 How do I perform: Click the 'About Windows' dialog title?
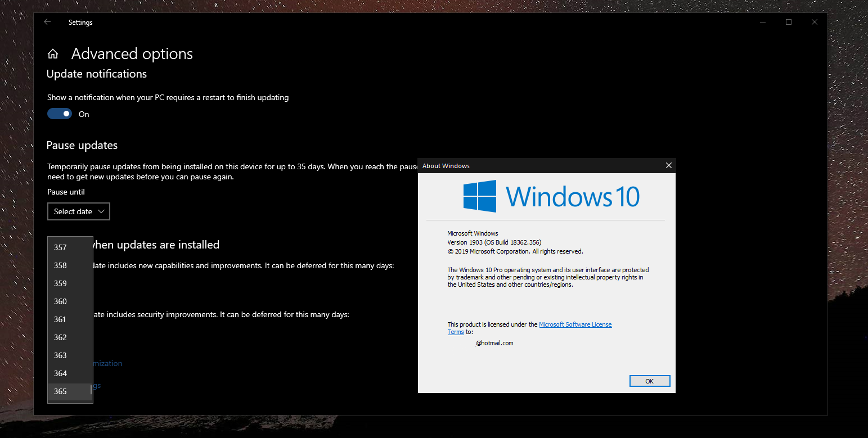pyautogui.click(x=446, y=165)
